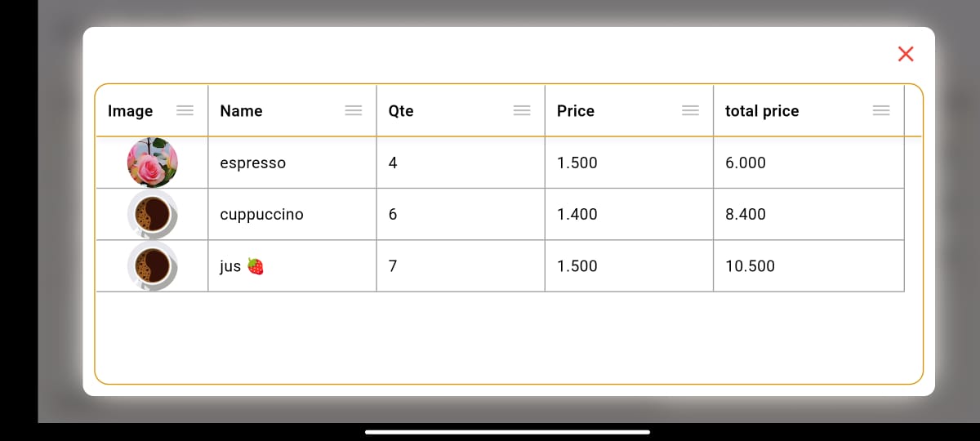Open the Name column menu icon
The image size is (980, 441).
tap(354, 111)
